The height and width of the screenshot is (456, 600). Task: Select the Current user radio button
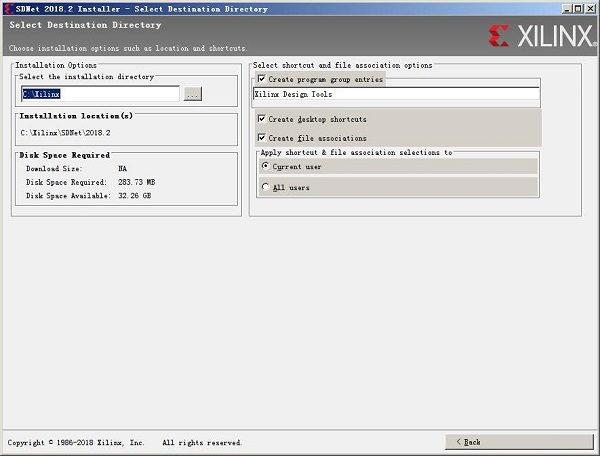(265, 166)
